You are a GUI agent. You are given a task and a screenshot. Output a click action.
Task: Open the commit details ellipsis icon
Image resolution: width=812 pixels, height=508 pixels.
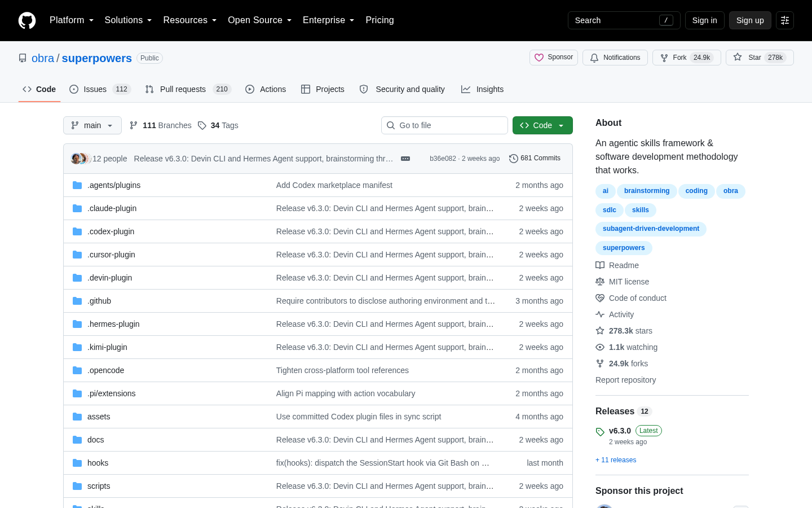pyautogui.click(x=405, y=159)
